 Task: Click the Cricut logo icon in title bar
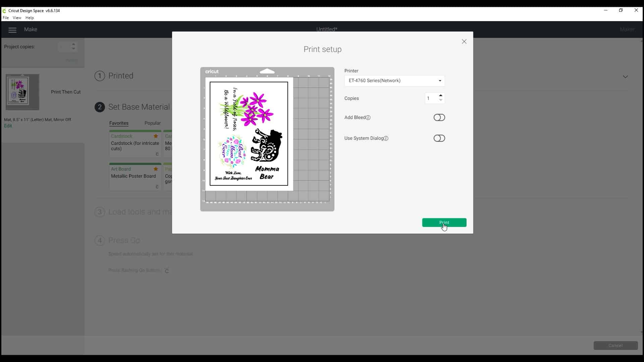tap(4, 11)
